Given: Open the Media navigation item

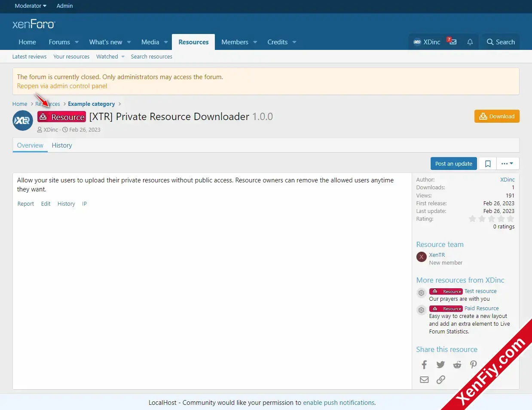Looking at the screenshot, I should [150, 42].
